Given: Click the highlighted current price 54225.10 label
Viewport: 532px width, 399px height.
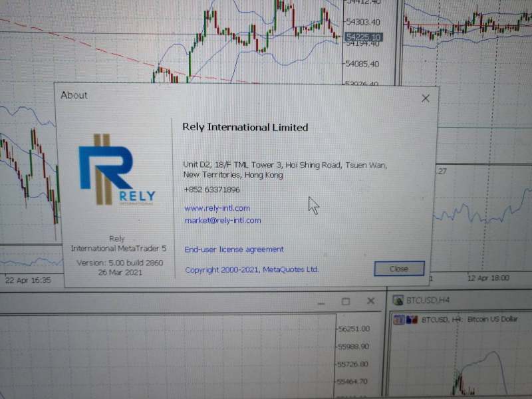Looking at the screenshot, I should tap(363, 37).
